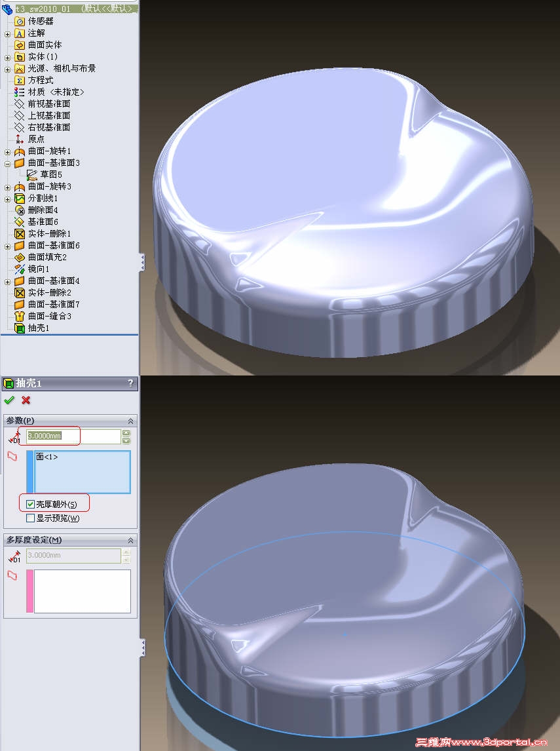Expand the 曲面-基准面4 tree node
Screen dimensions: 560x751
tap(7, 282)
